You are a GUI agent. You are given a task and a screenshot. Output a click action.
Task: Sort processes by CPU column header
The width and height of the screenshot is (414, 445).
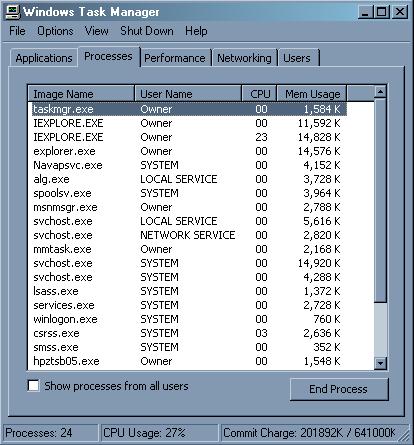pyautogui.click(x=259, y=94)
